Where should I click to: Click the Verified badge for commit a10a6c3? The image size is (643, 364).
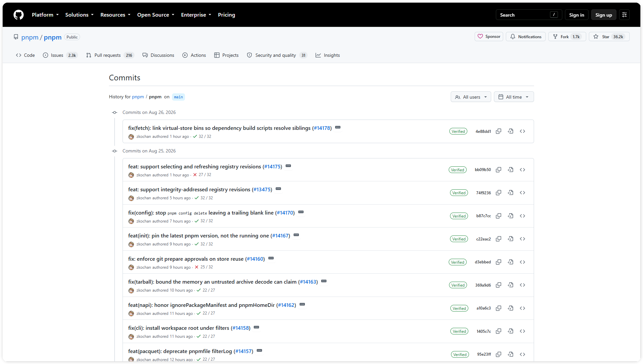pos(459,308)
